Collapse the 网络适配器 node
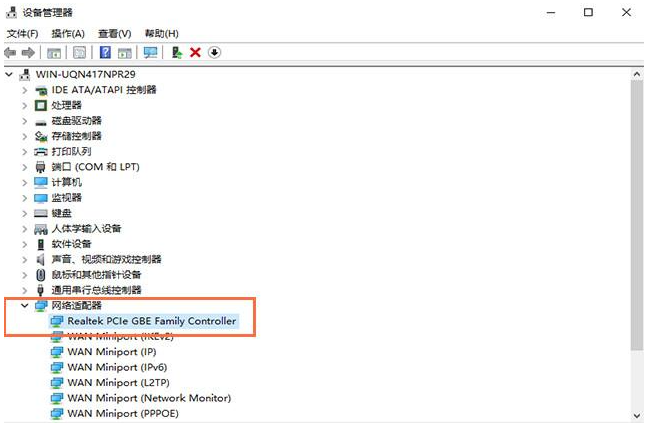 point(25,306)
